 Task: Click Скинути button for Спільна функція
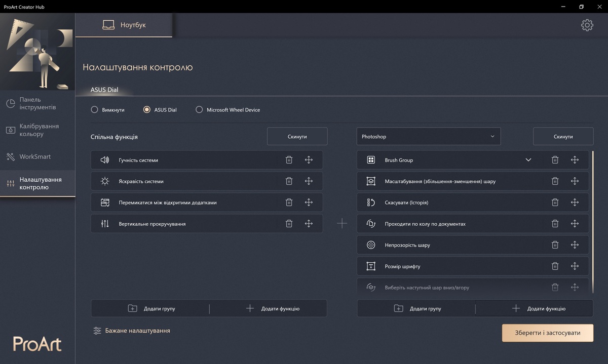tap(297, 137)
